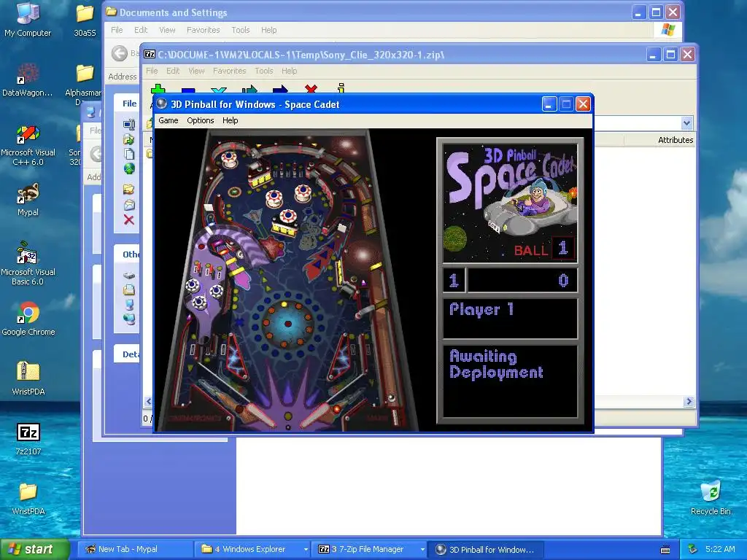This screenshot has width=747, height=560.
Task: Click the tray icon left of the clock
Action: [693, 549]
